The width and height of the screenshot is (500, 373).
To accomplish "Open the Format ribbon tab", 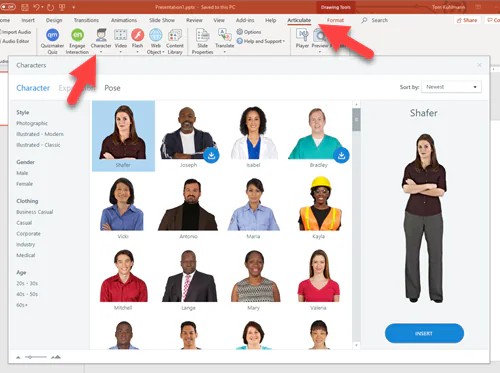I will 335,20.
